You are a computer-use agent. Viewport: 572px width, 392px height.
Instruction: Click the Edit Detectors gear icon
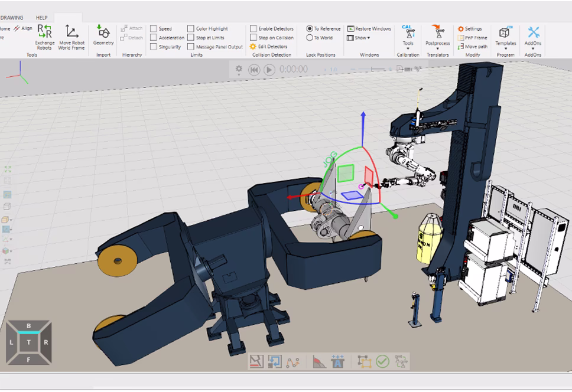coord(253,47)
